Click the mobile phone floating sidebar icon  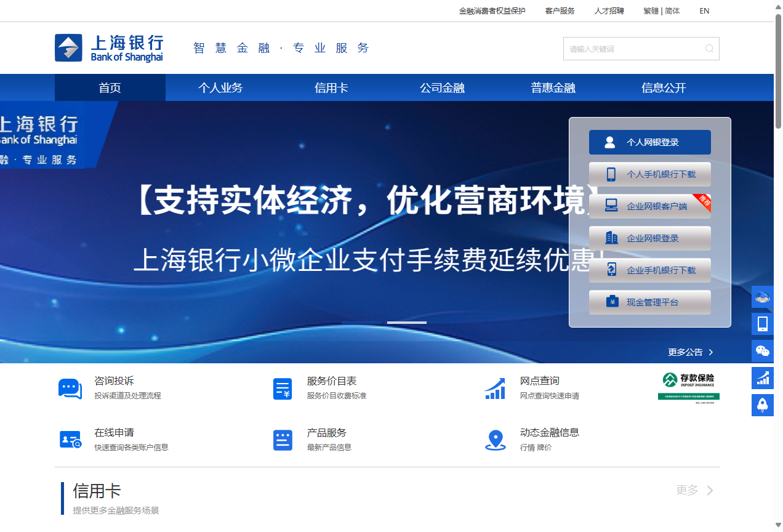pyautogui.click(x=763, y=324)
